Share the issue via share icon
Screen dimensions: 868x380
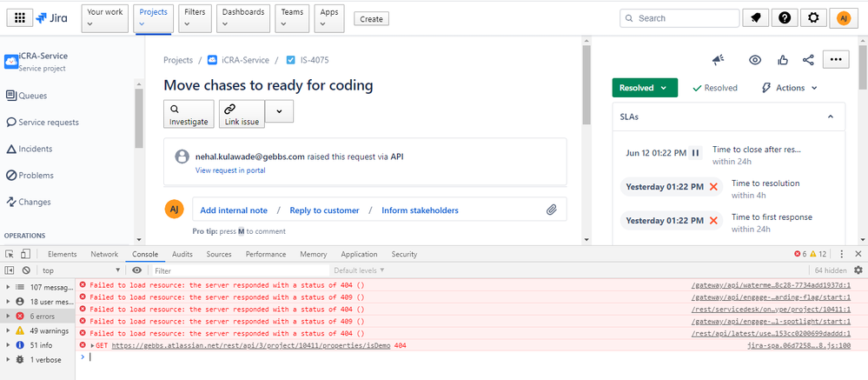pos(808,60)
